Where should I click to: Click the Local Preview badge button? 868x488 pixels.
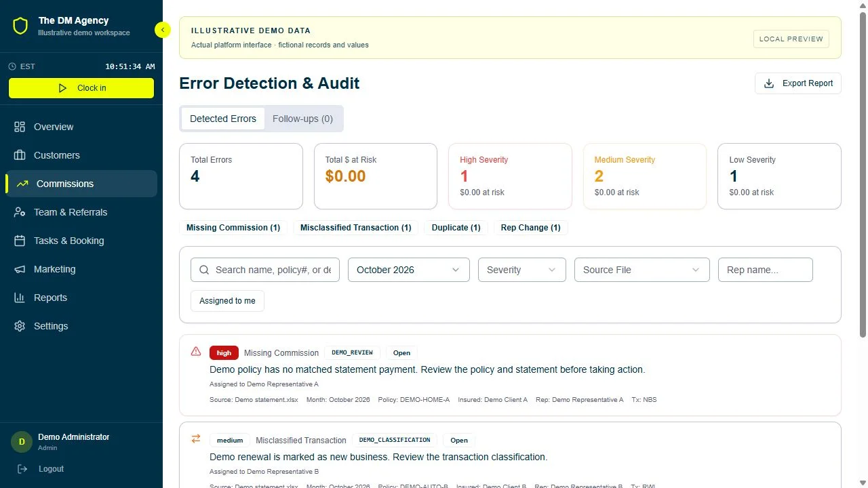coord(791,39)
